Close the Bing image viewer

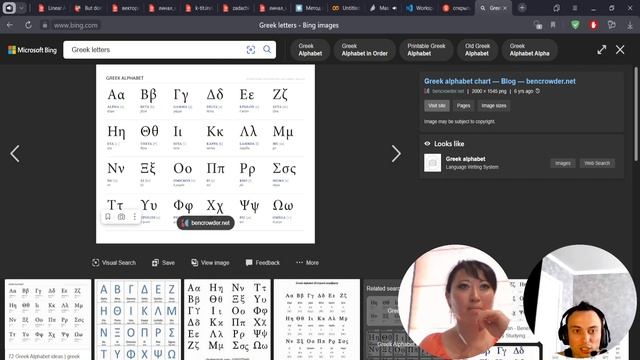[620, 50]
